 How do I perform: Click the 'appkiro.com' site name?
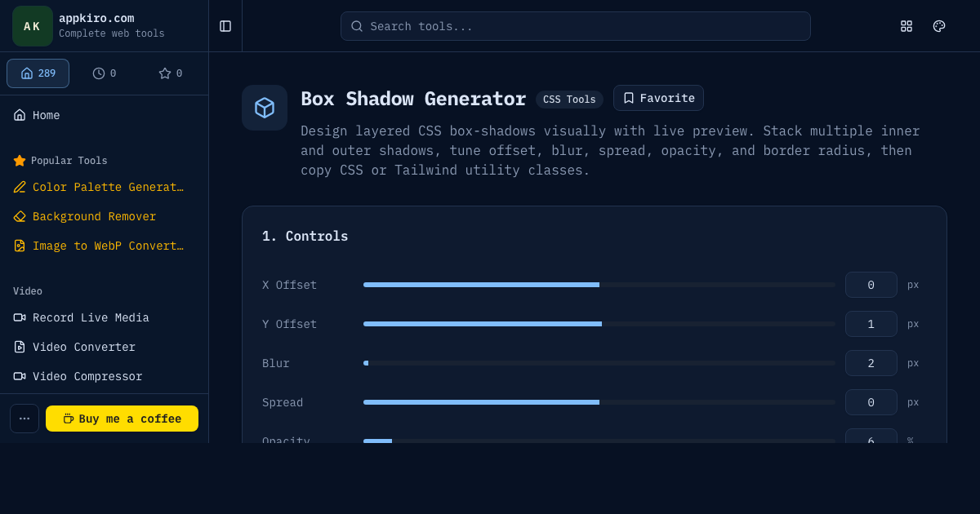coord(96,19)
